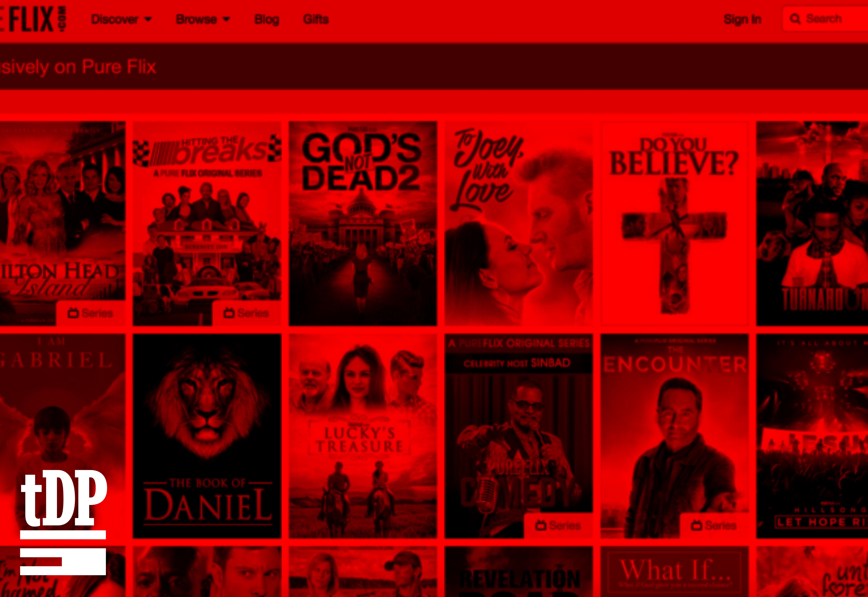Select the Hillsong Let Hope Rise poster
The image size is (868, 597).
pos(812,436)
